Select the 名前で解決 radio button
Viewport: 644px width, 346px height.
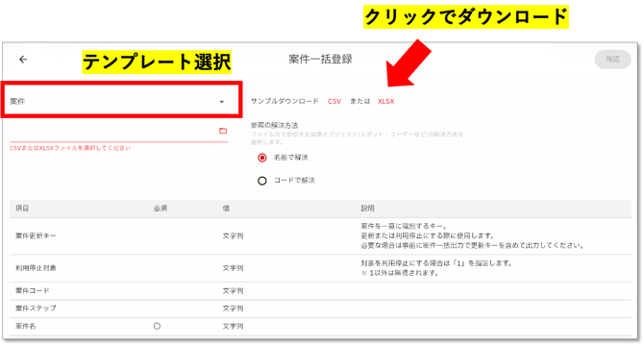[262, 158]
